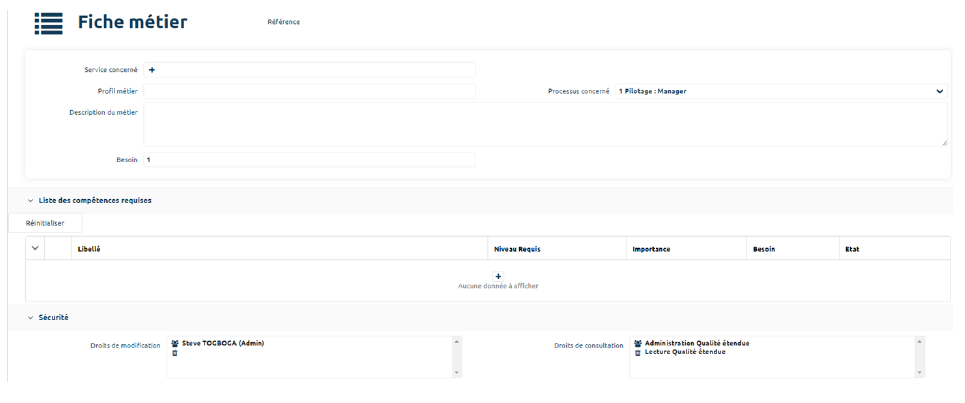965x403 pixels.
Task: Click the Fiche métier list icon
Action: pyautogui.click(x=49, y=22)
